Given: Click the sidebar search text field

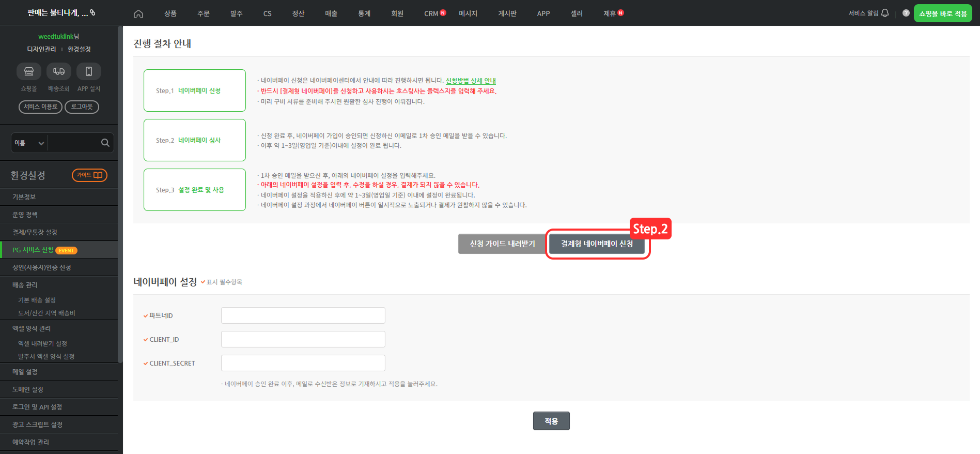Looking at the screenshot, I should point(74,143).
